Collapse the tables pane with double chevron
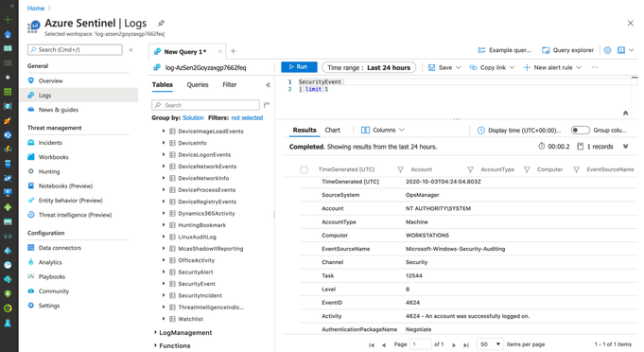 pyautogui.click(x=269, y=85)
